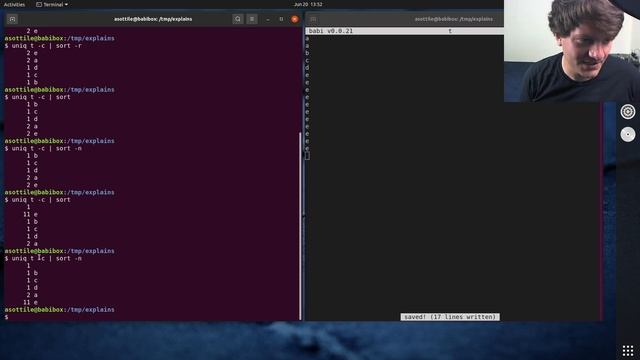This screenshot has width=640, height=360.
Task: Click the 'sort -r' command line
Action: pos(43,46)
